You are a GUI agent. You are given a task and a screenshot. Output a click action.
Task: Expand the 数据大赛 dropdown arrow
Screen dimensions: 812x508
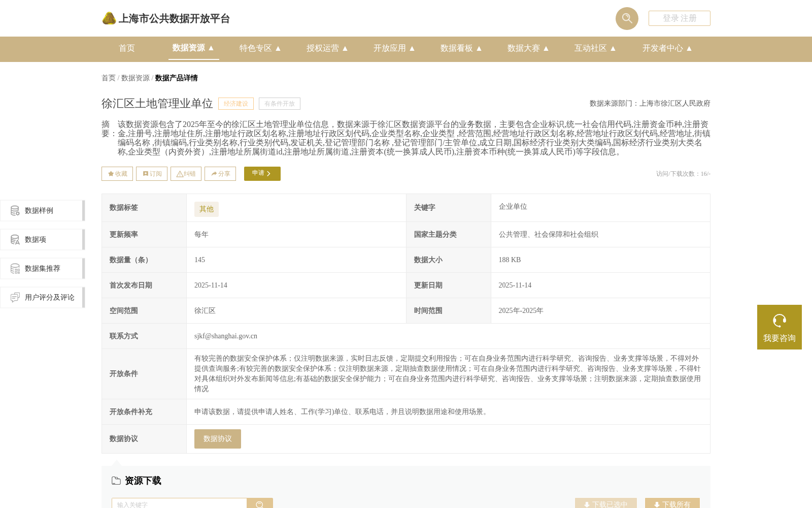click(546, 48)
